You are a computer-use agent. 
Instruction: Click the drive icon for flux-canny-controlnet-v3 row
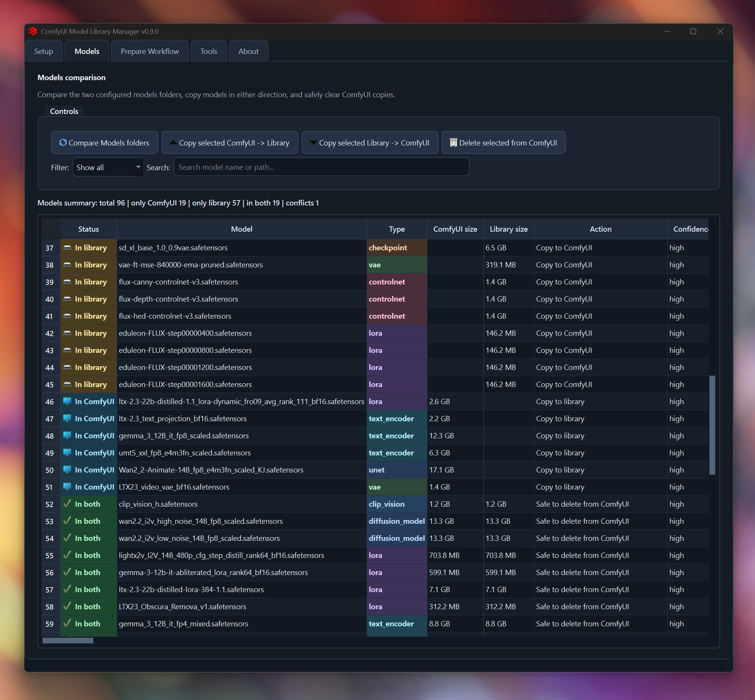point(67,282)
